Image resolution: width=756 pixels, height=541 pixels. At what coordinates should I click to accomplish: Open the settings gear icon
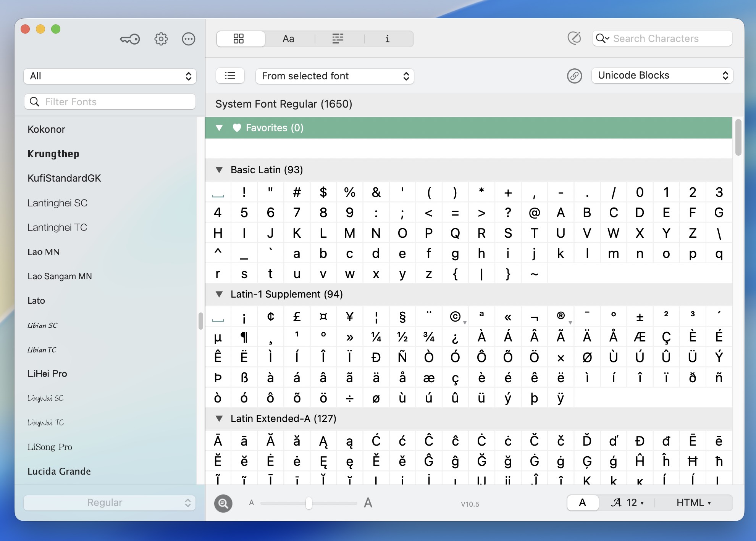[x=161, y=39]
